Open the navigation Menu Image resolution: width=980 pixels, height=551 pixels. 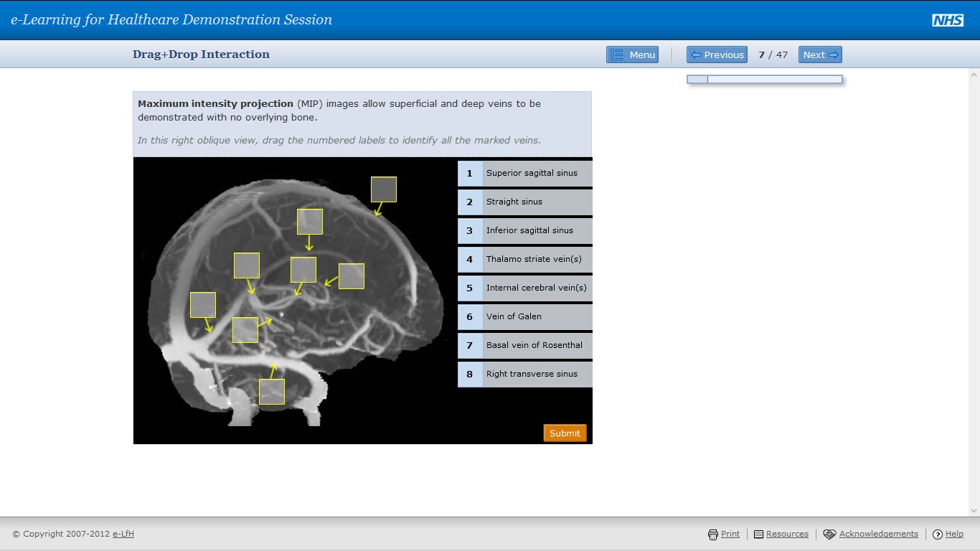(631, 54)
